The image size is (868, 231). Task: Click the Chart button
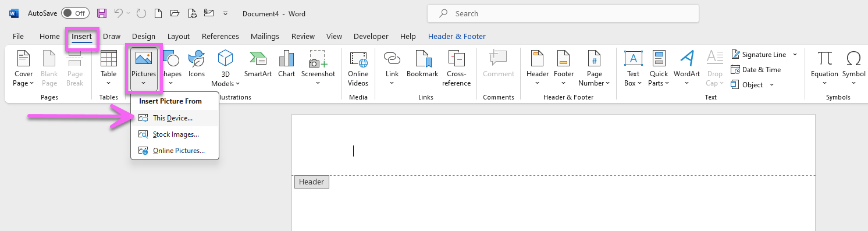click(286, 64)
